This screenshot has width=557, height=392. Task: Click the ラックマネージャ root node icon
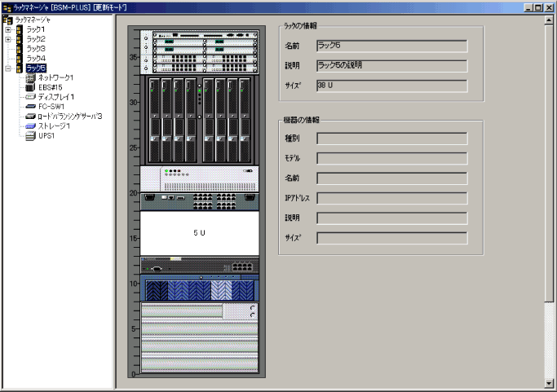[7, 19]
